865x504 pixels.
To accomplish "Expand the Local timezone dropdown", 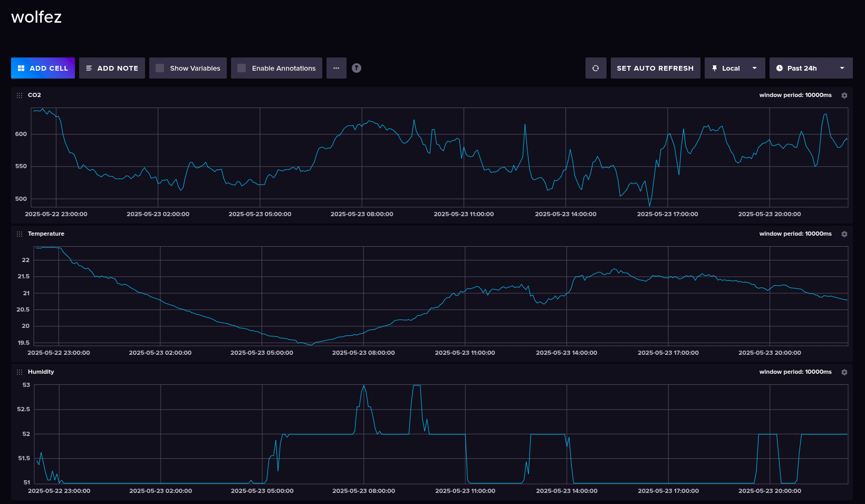I will (754, 67).
